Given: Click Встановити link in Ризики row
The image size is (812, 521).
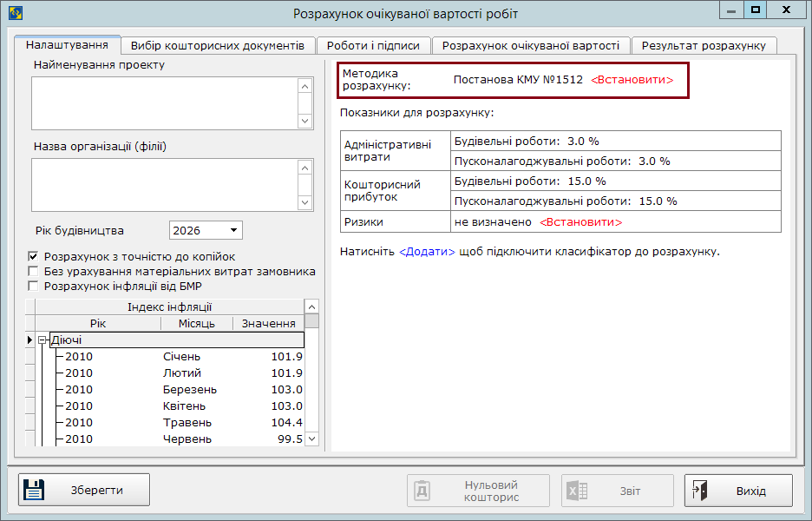Looking at the screenshot, I should point(581,222).
